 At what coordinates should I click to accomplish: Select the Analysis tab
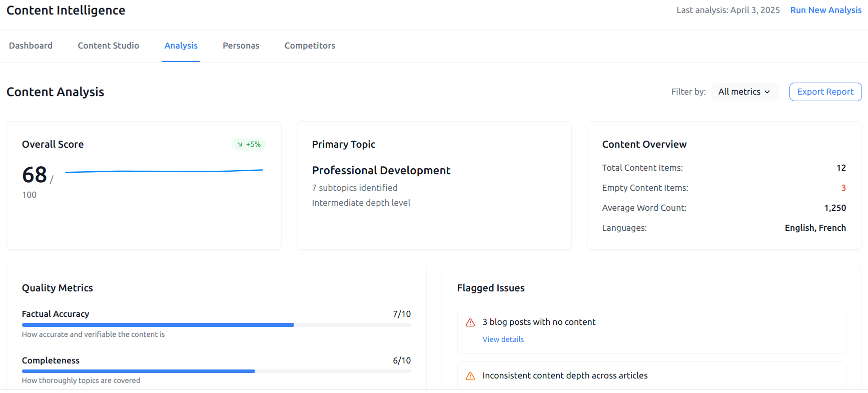coord(181,46)
